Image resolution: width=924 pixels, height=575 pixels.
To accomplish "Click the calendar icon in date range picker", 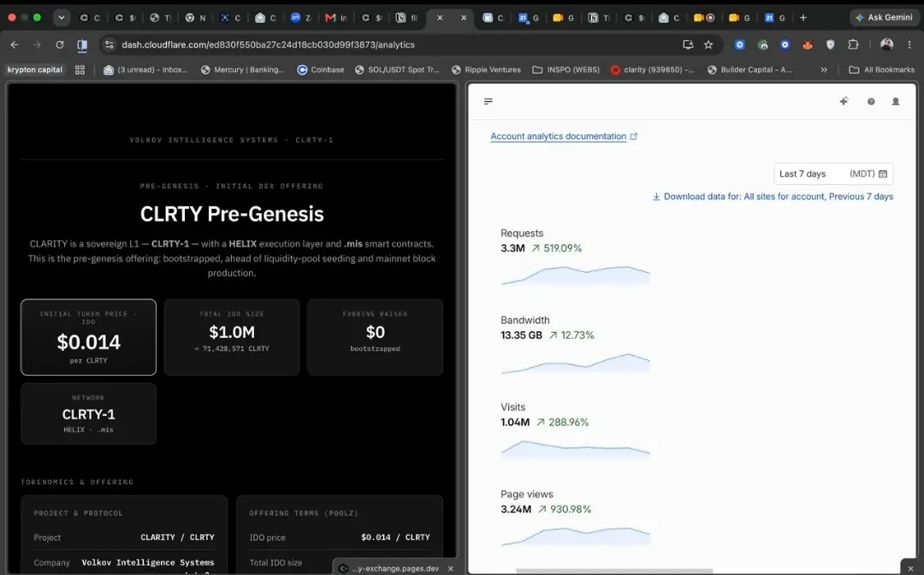I will pos(883,174).
